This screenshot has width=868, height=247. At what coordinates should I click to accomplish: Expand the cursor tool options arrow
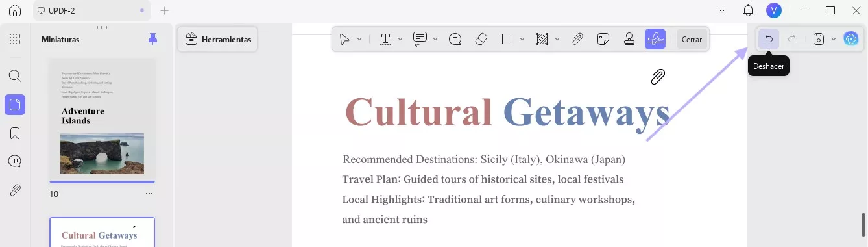click(x=359, y=39)
